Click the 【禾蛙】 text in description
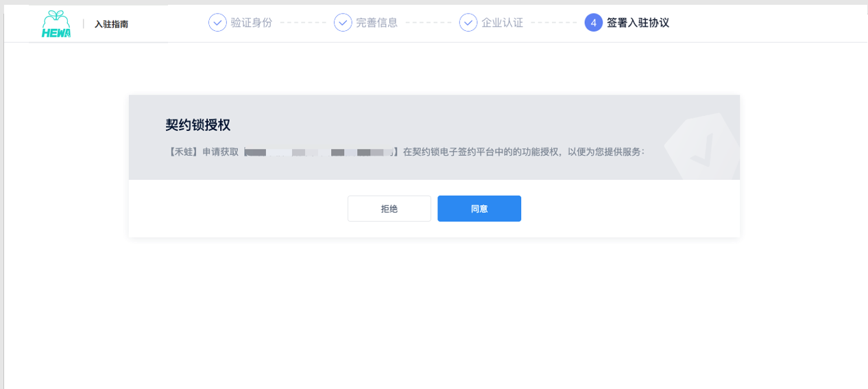Viewport: 868px width, 389px height. (184, 152)
